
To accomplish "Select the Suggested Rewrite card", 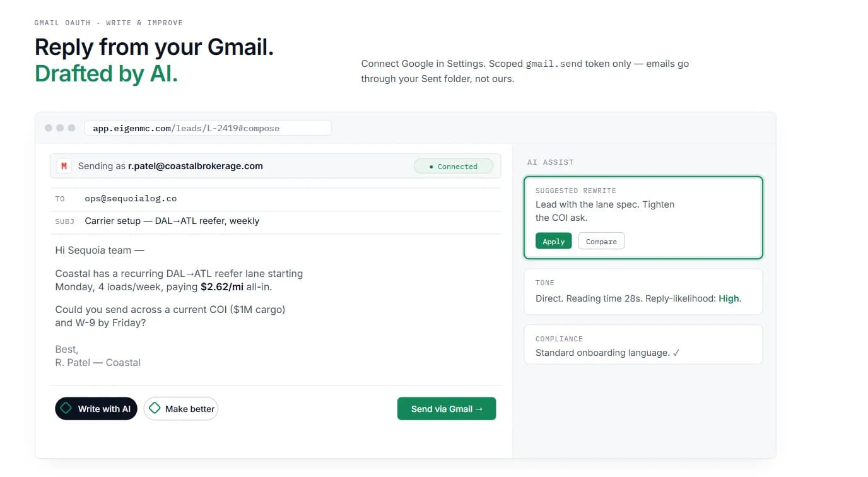I will pos(643,218).
